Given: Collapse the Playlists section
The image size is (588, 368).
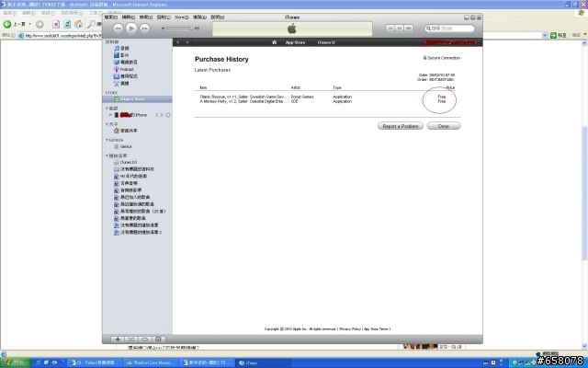Looking at the screenshot, I should coord(107,155).
